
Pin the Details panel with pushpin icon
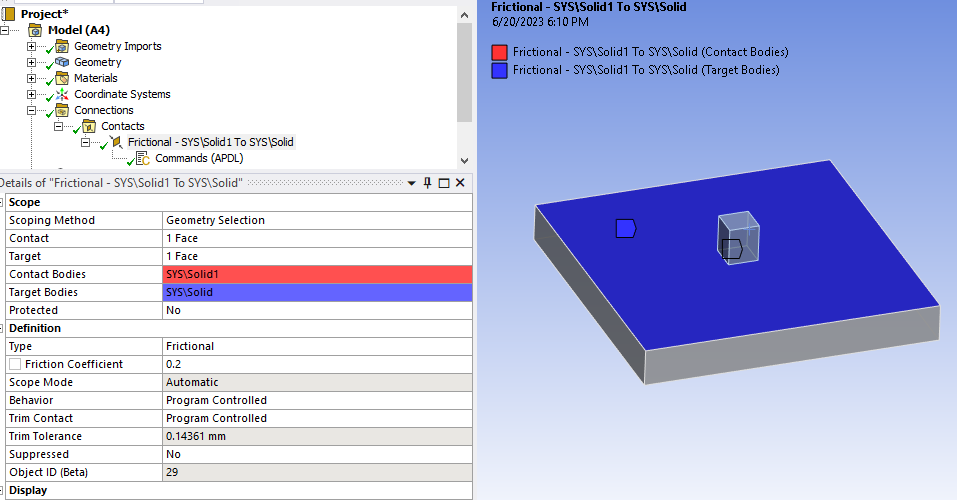428,183
